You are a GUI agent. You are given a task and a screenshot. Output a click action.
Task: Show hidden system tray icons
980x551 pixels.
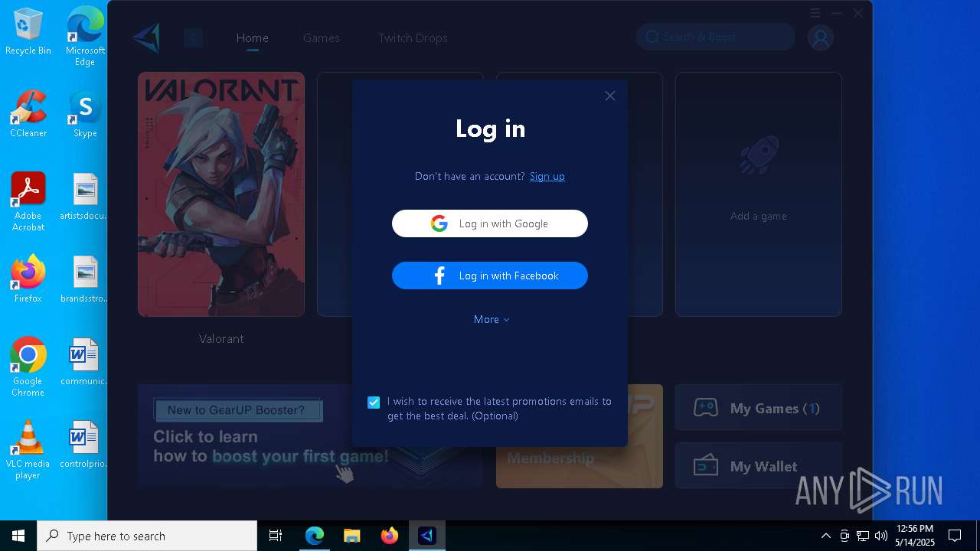point(825,536)
